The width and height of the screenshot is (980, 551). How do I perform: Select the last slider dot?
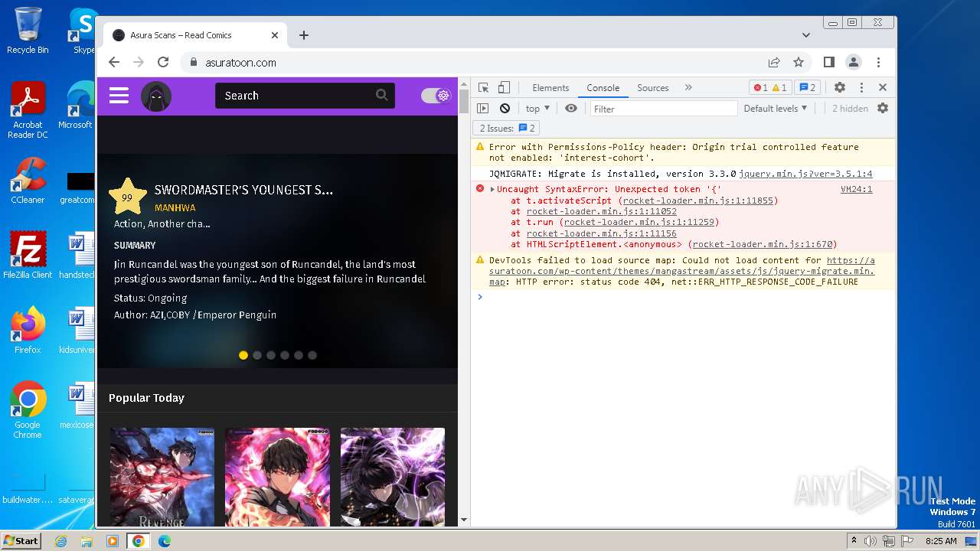[312, 355]
